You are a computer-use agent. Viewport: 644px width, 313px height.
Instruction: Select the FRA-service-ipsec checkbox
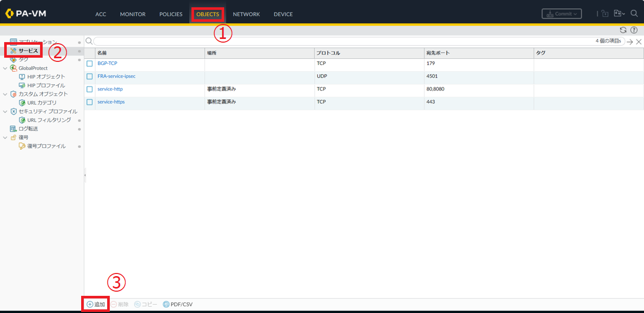click(x=89, y=76)
